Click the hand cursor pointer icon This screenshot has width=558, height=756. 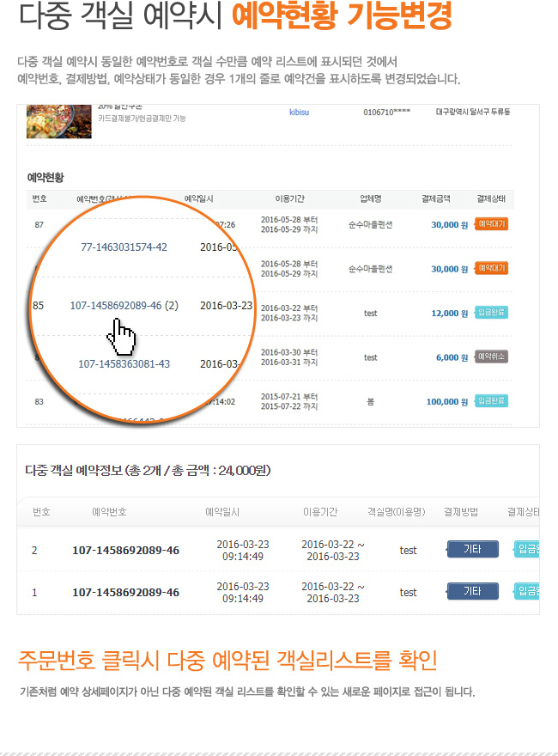pyautogui.click(x=121, y=338)
